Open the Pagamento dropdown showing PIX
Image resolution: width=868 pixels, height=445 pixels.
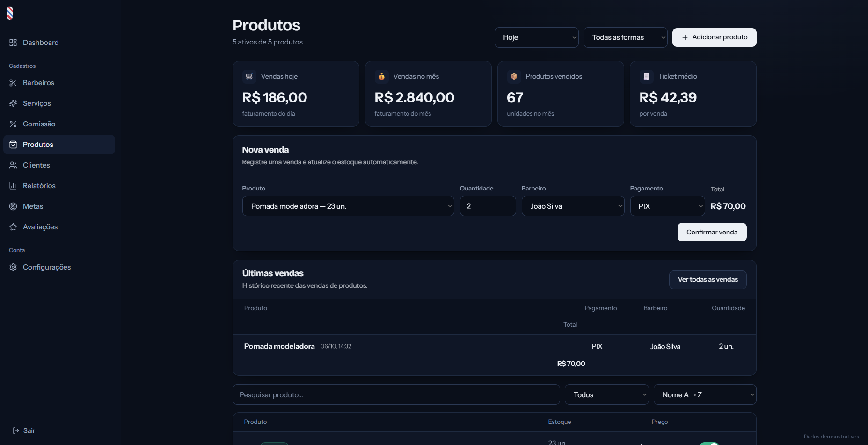point(668,206)
